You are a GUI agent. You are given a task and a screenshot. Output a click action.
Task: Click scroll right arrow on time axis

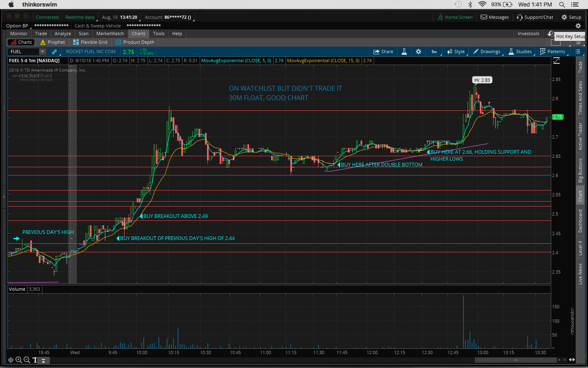click(565, 360)
